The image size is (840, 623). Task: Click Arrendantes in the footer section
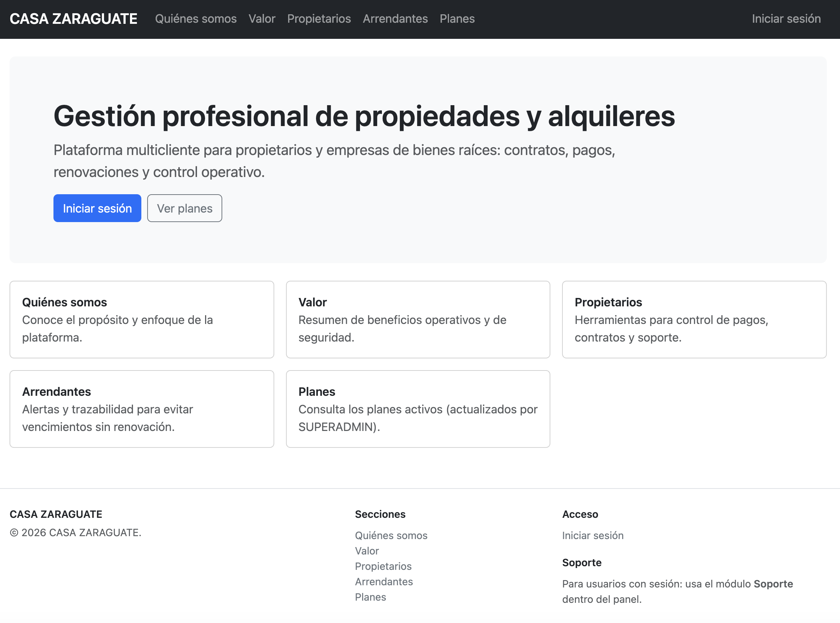click(384, 582)
